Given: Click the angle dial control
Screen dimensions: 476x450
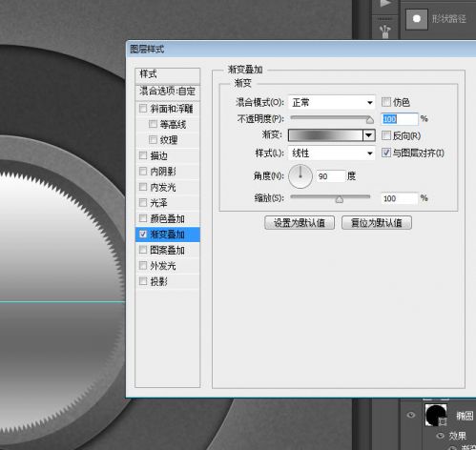Looking at the screenshot, I should tap(300, 176).
